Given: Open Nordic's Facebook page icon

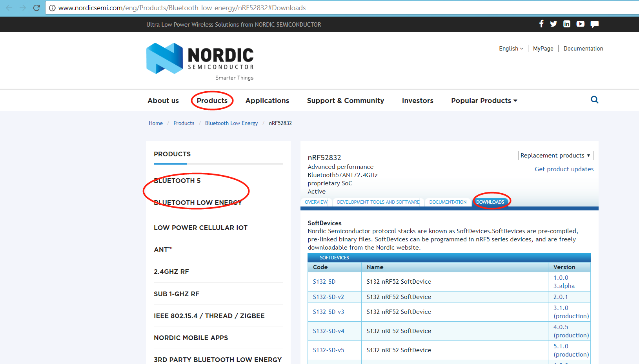Looking at the screenshot, I should (x=541, y=24).
